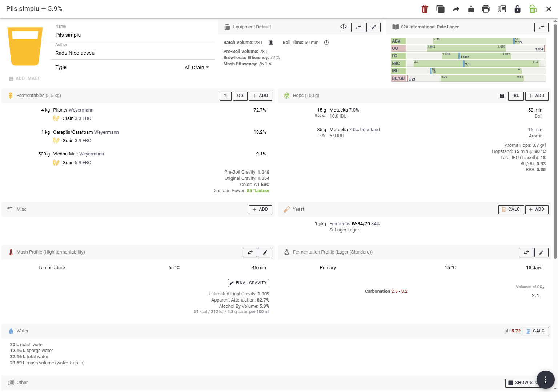Toggle fermentables percentage mode button
558x392 pixels.
225,96
